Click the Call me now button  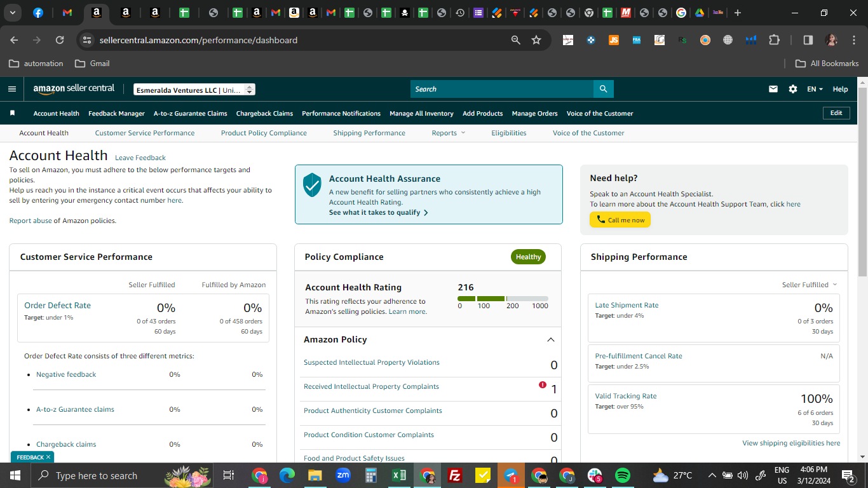click(620, 220)
